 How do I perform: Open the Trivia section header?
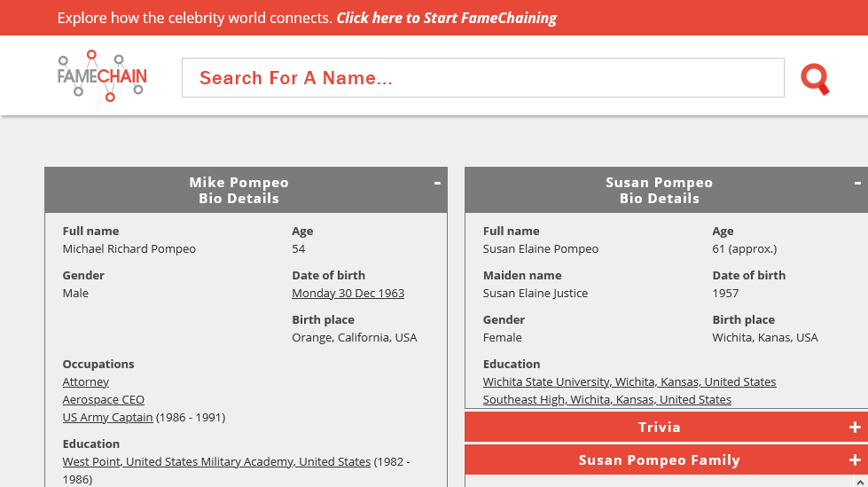[667, 428]
